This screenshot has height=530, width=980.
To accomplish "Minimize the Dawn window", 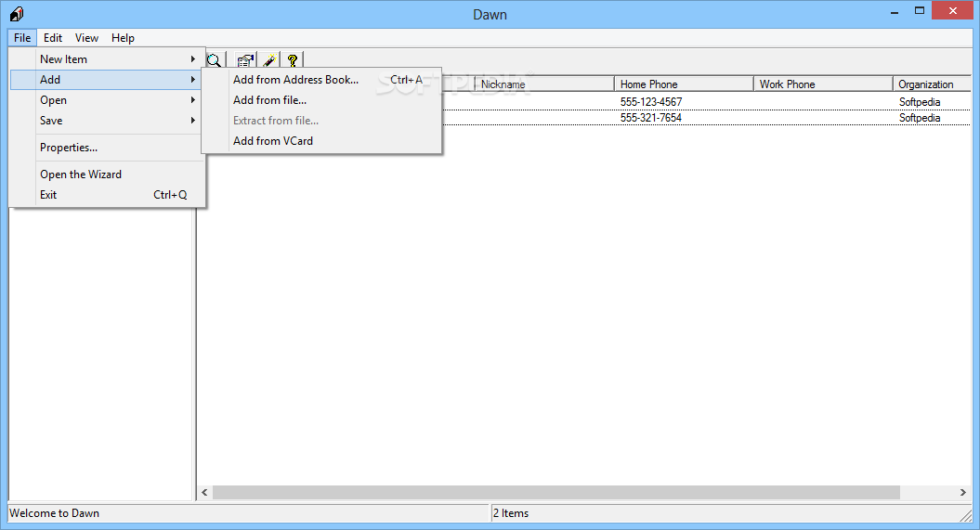I will tap(895, 10).
